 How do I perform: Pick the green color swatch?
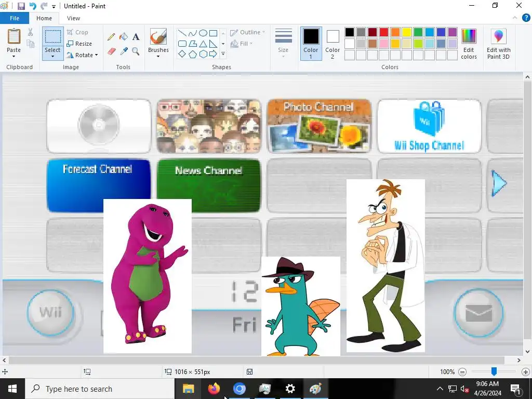[x=418, y=32]
